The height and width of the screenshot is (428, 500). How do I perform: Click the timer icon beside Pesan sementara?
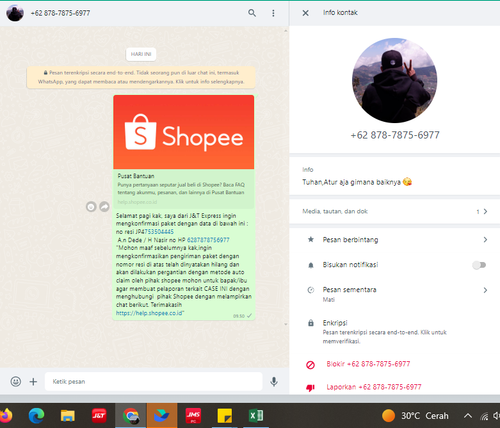tap(311, 290)
